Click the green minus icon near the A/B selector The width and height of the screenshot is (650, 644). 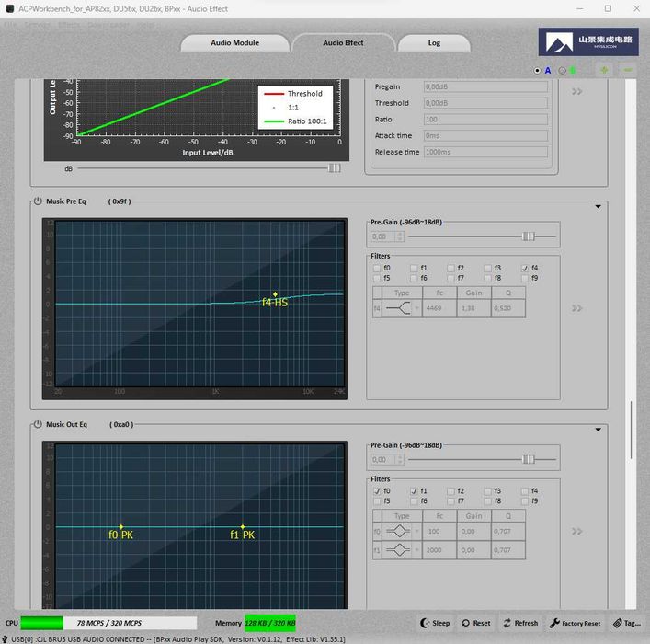(x=628, y=70)
